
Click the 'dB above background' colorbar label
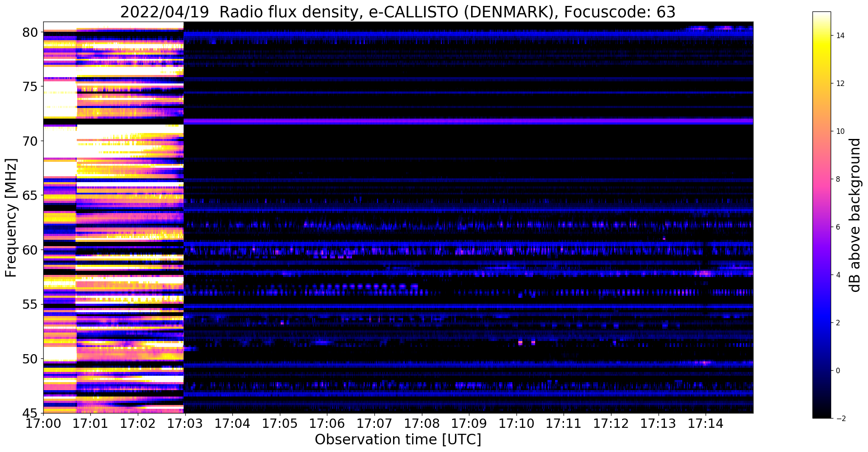pos(855,215)
